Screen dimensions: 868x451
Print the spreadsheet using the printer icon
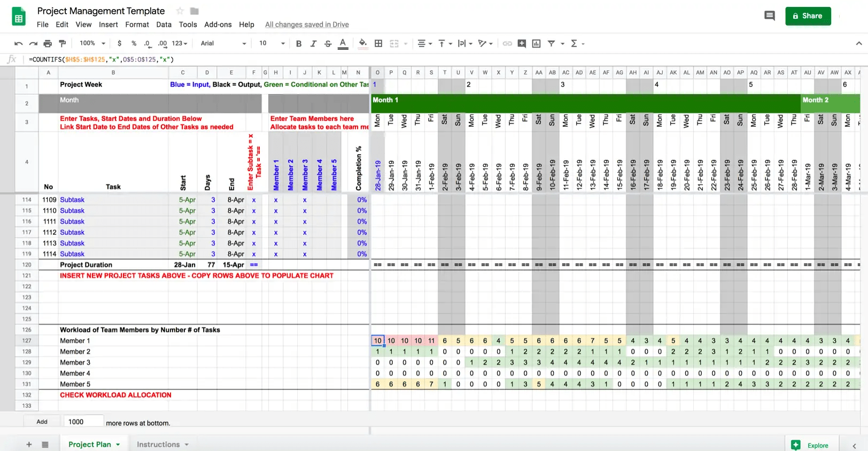(48, 43)
